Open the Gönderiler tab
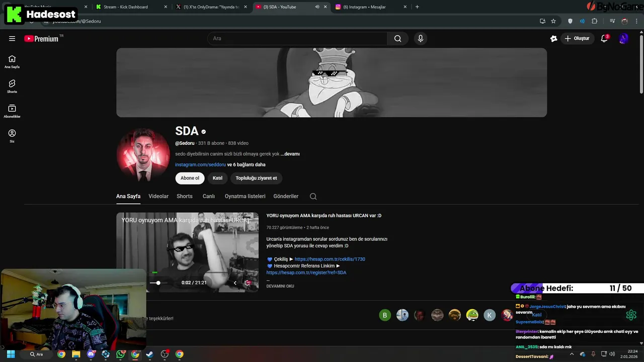The width and height of the screenshot is (644, 362). (286, 197)
